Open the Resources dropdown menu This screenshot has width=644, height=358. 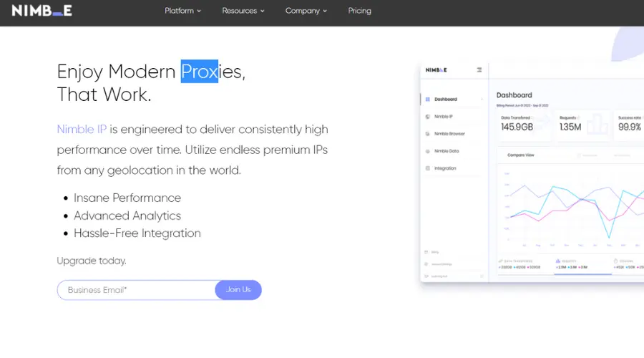(243, 11)
